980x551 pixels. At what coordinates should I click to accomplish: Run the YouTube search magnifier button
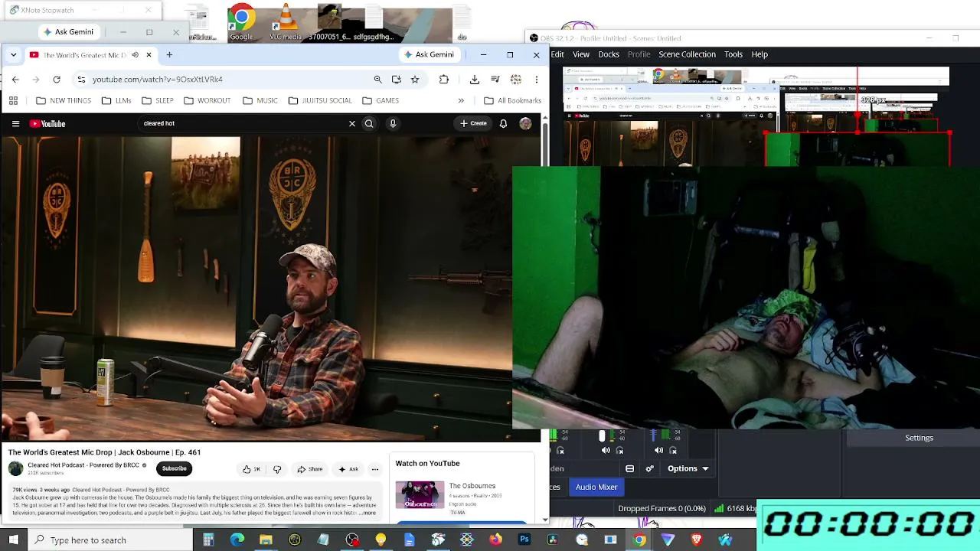point(369,124)
